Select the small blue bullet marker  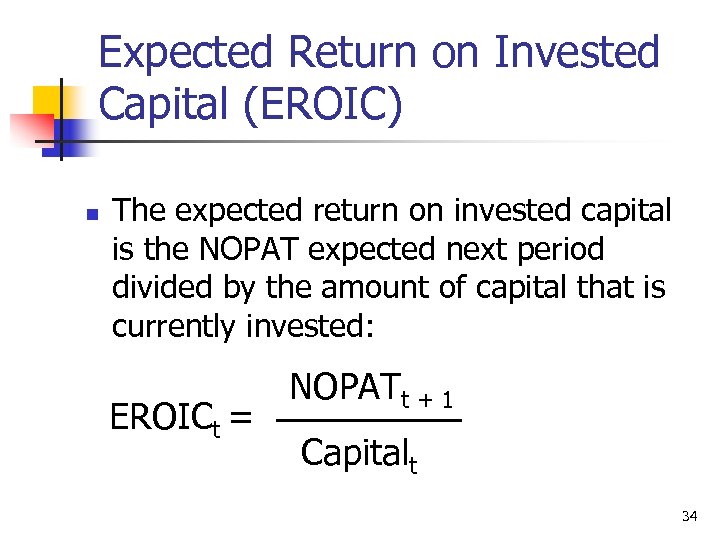point(91,214)
